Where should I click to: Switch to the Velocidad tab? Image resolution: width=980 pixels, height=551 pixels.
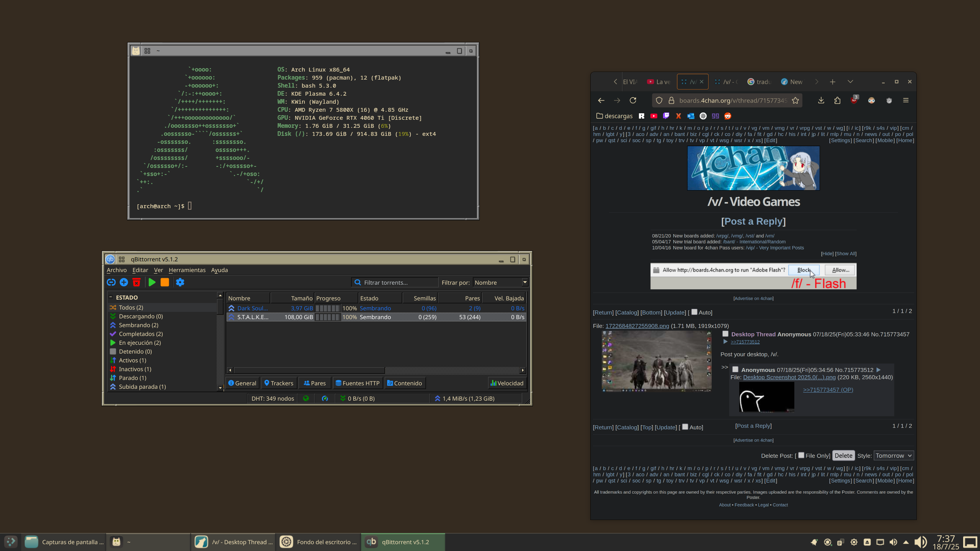tap(507, 383)
